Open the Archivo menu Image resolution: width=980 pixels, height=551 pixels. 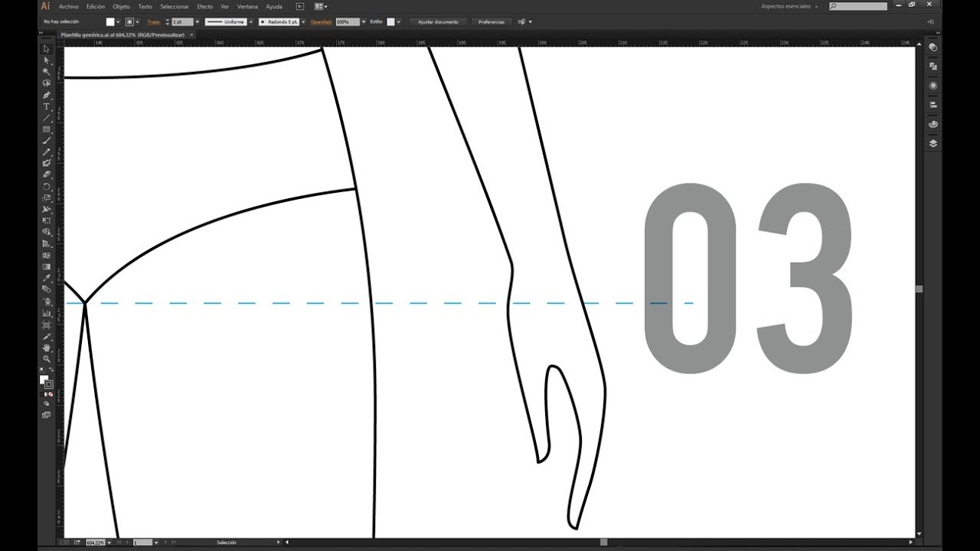69,6
